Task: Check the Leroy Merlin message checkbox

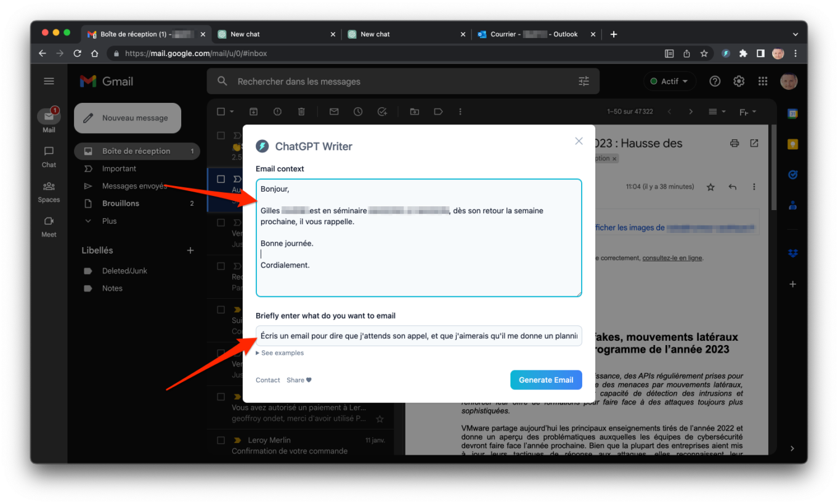Action: pos(221,441)
